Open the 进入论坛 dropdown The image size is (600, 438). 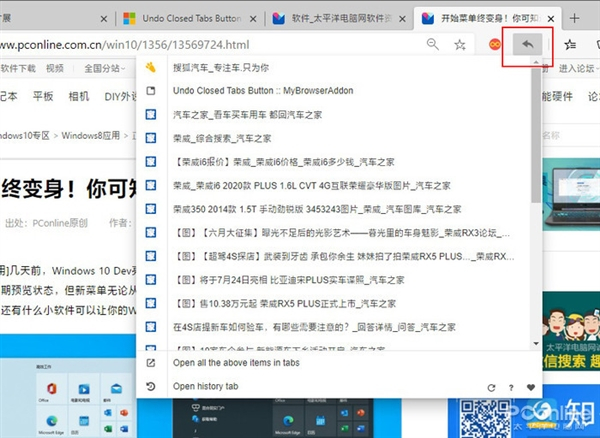[579, 68]
